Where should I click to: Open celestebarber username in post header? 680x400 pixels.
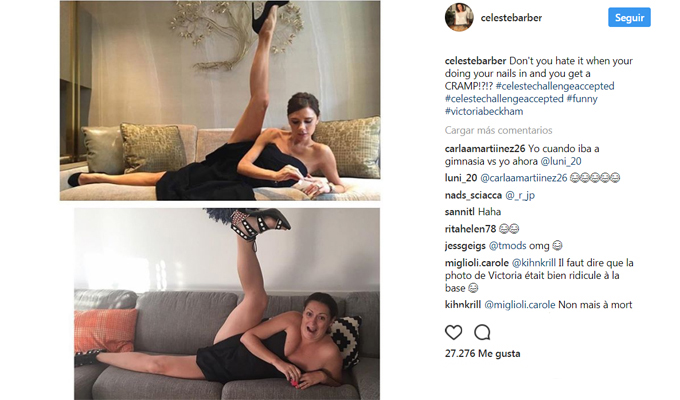tap(511, 18)
